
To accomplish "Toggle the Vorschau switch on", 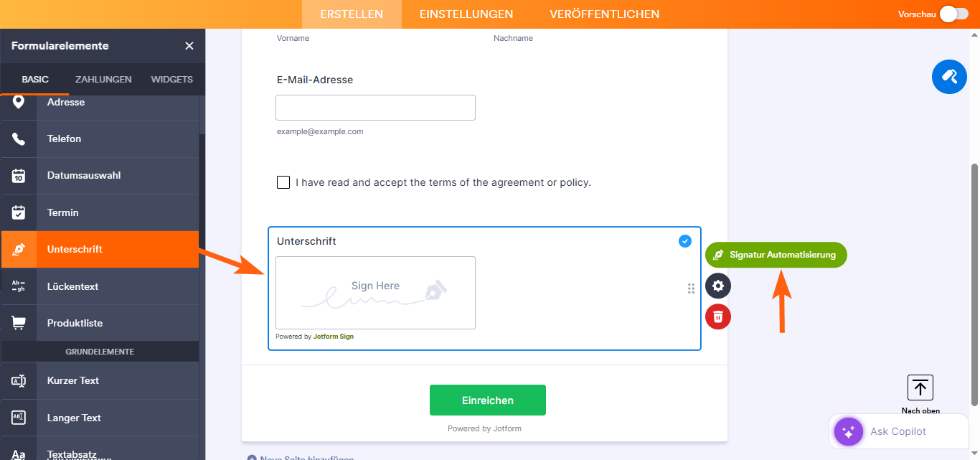I will click(954, 12).
